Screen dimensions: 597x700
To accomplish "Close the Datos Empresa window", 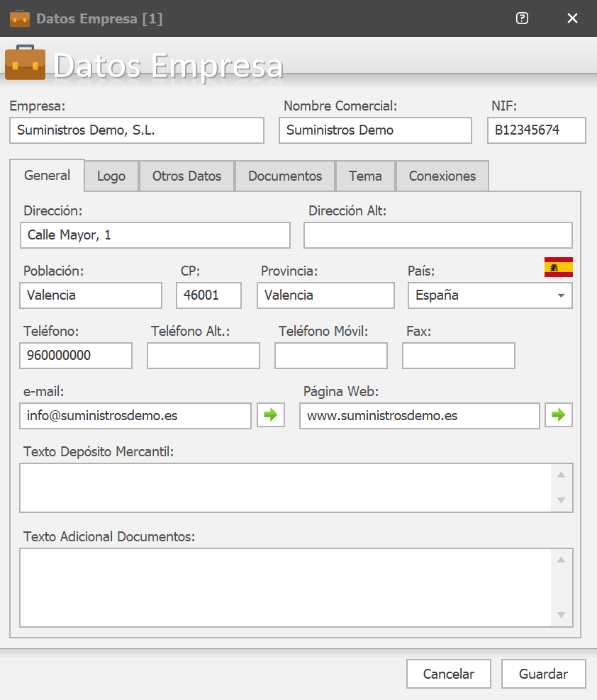I will [x=572, y=18].
